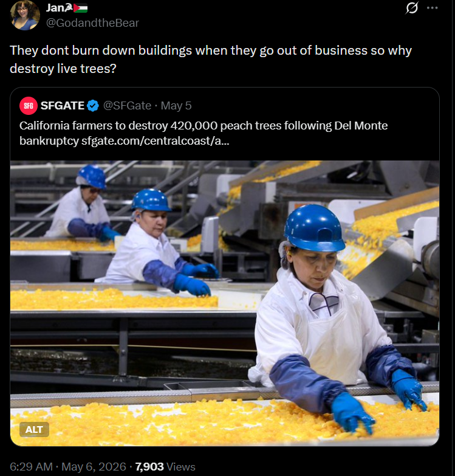Show image description via ALT badge
455x476 pixels.
[x=34, y=429]
